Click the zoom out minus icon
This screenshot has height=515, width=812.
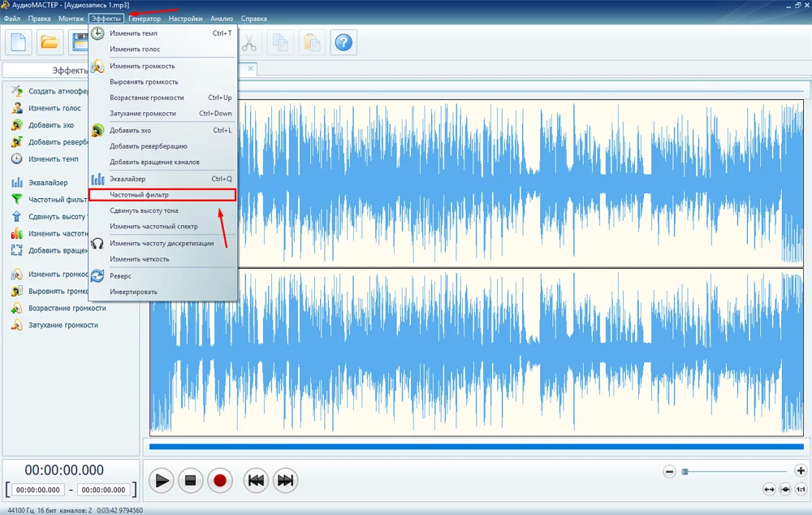click(x=670, y=471)
